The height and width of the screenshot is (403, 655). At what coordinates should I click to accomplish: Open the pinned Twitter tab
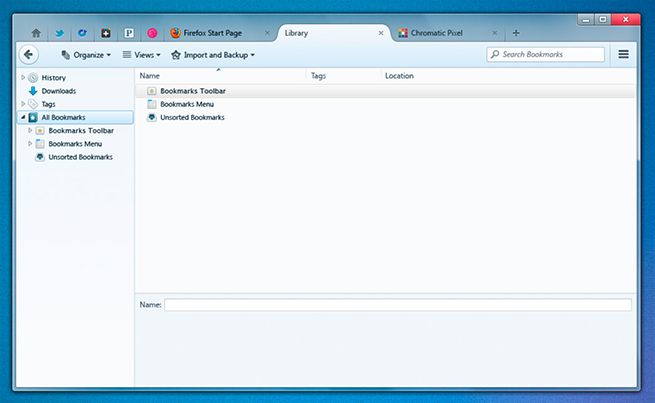(x=60, y=33)
